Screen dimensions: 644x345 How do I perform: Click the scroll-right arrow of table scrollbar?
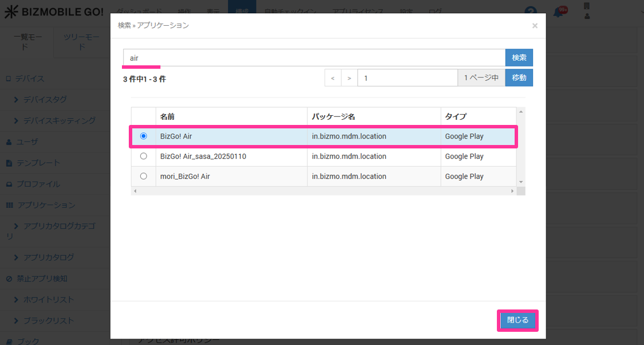tap(512, 191)
